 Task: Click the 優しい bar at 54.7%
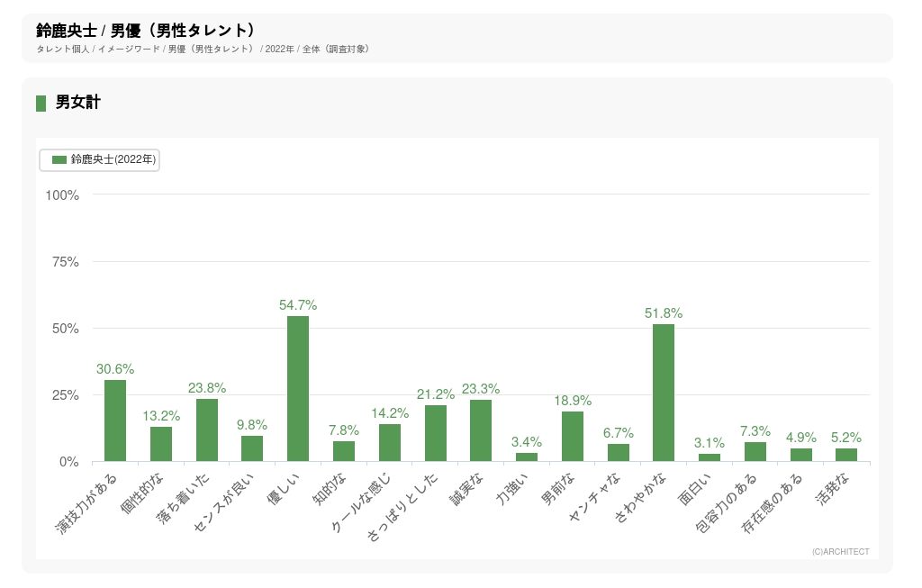click(x=298, y=389)
